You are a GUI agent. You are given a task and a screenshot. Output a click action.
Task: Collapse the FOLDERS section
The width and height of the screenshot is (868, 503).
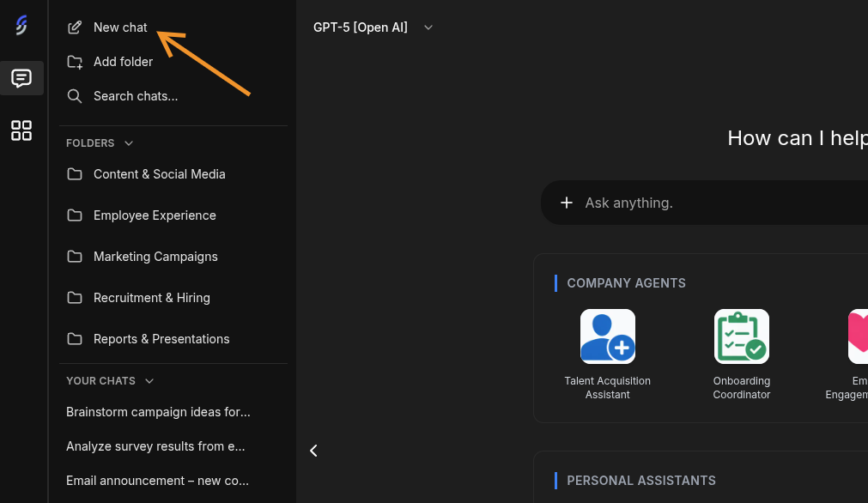click(x=129, y=143)
